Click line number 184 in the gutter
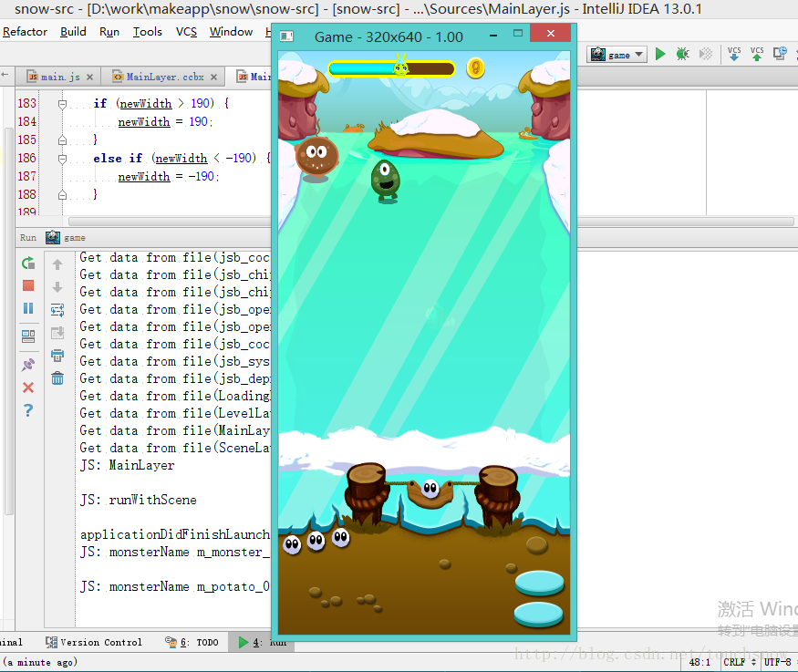The image size is (798, 672). click(27, 121)
